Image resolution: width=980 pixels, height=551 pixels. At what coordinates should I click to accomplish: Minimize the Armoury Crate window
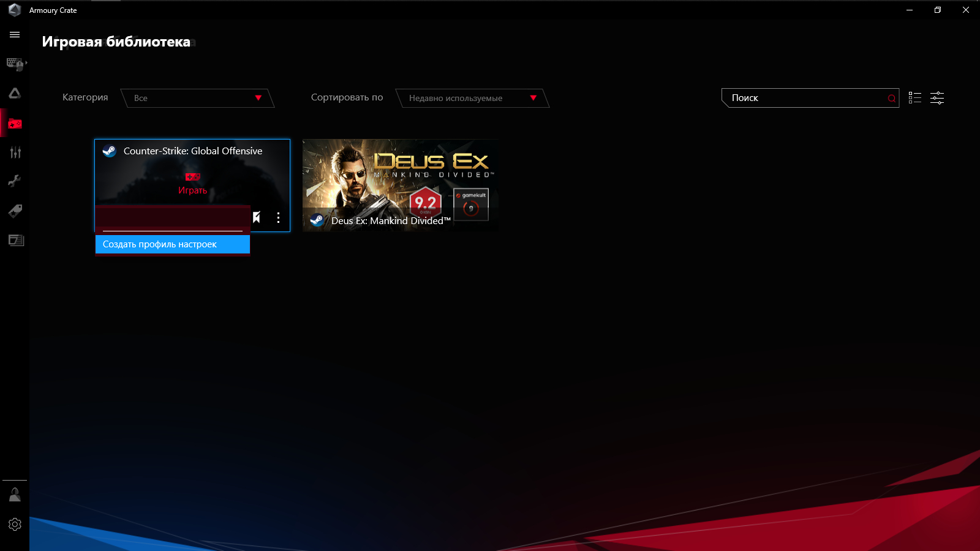click(x=910, y=10)
